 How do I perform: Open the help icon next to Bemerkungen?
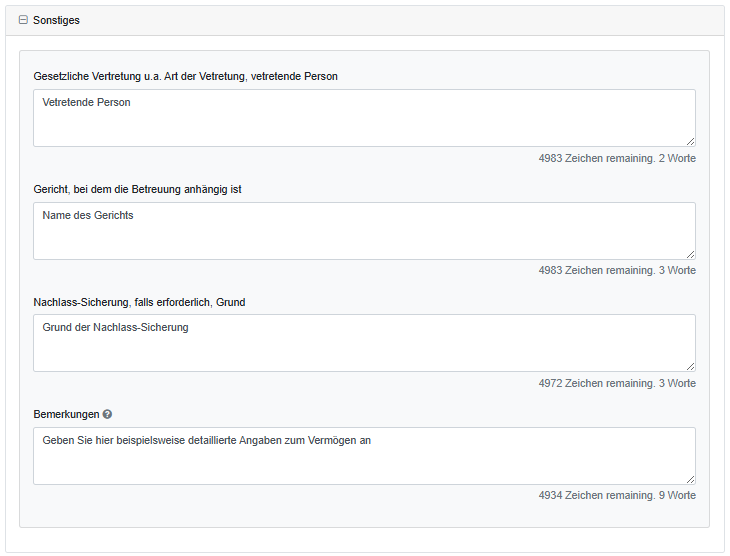[x=107, y=414]
